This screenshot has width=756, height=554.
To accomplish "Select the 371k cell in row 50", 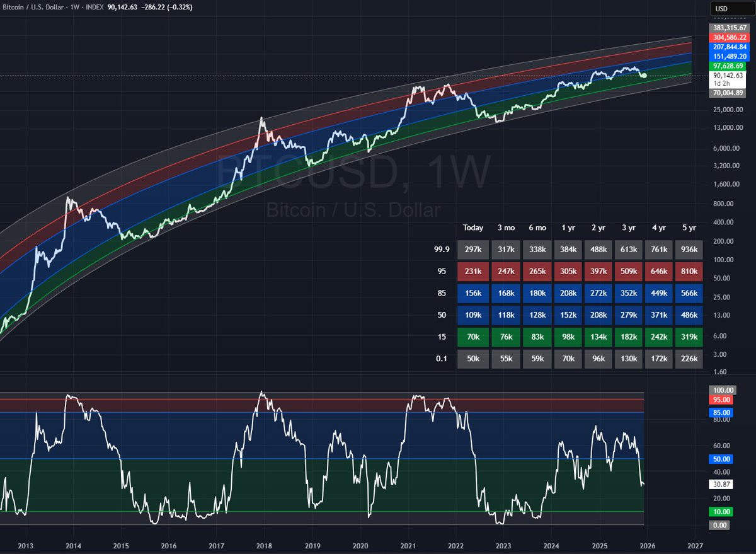I will pyautogui.click(x=658, y=315).
